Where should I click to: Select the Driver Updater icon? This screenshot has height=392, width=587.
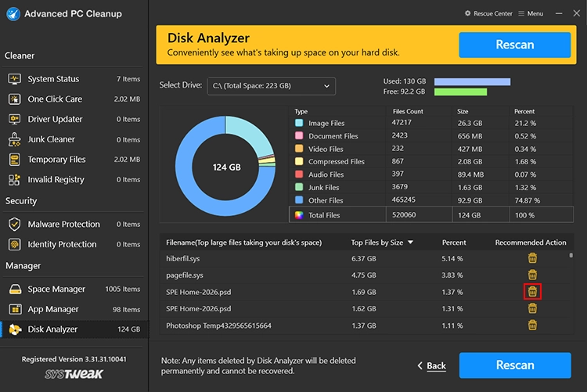point(14,119)
